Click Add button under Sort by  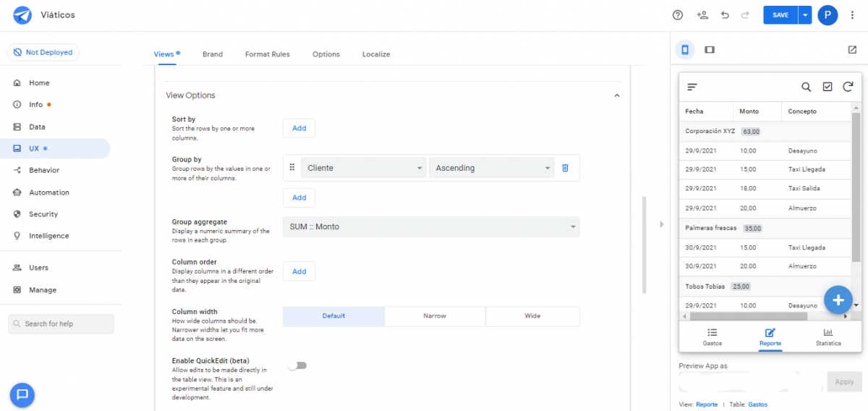(299, 128)
